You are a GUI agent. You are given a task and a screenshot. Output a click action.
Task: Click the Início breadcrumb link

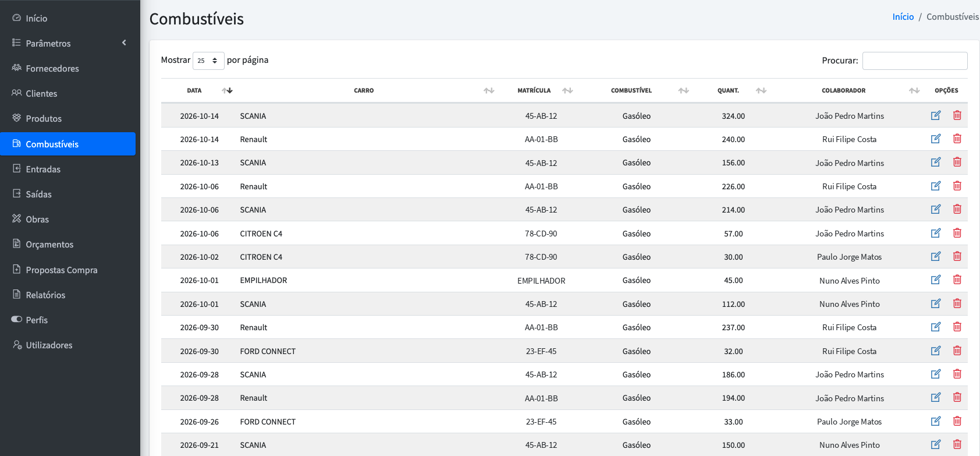903,17
